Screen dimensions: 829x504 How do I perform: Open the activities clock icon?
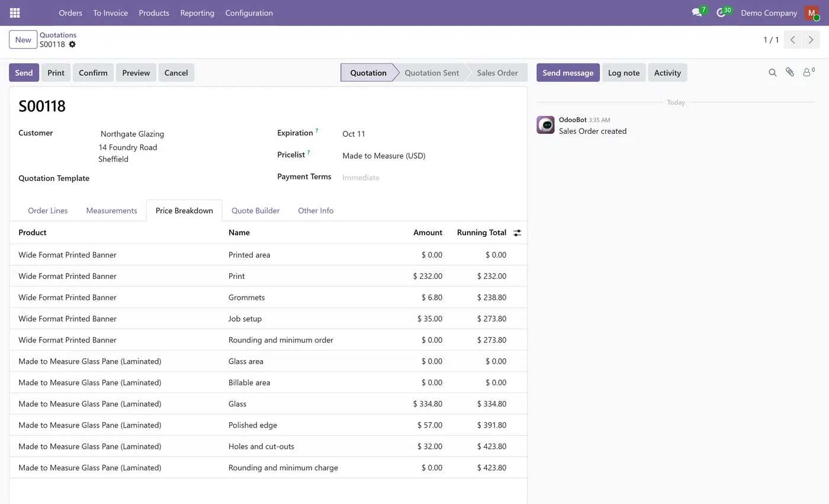(x=721, y=12)
